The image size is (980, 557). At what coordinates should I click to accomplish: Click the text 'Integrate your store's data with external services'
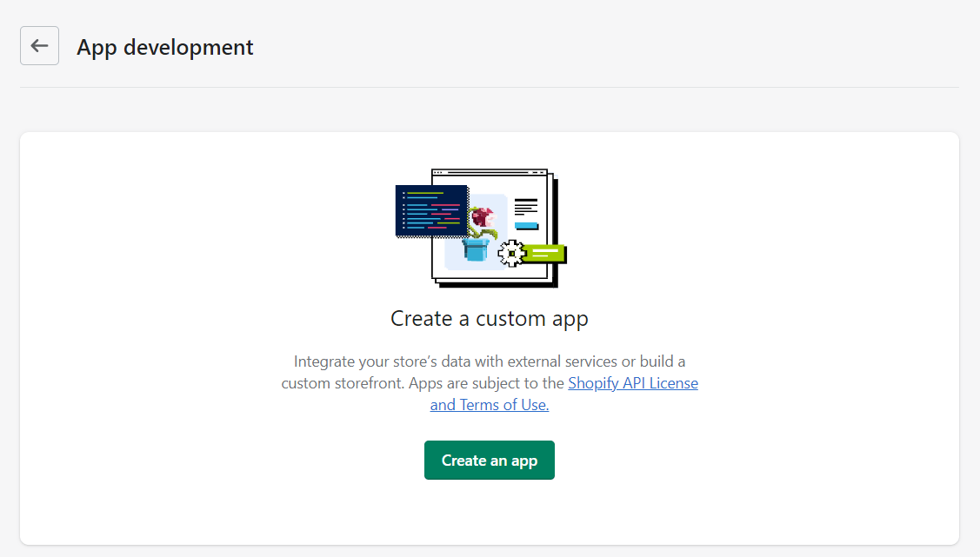pos(456,361)
